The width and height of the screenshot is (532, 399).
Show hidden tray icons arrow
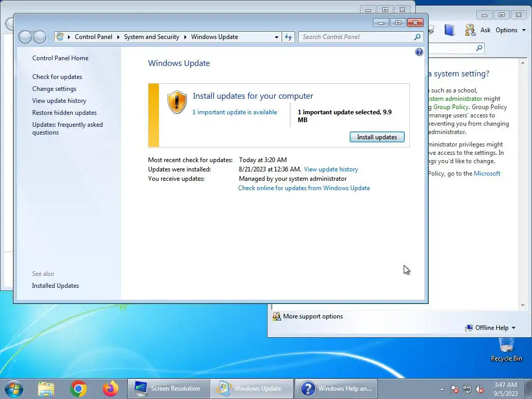[442, 390]
